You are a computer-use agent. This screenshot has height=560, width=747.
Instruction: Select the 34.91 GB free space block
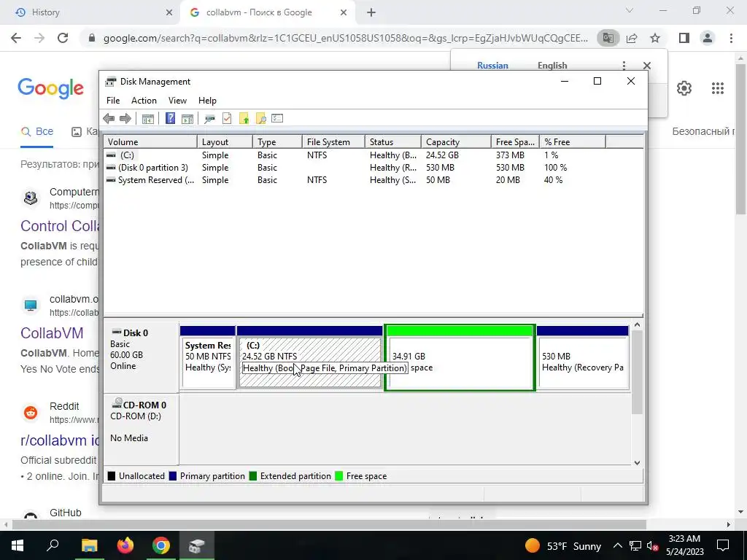(460, 357)
